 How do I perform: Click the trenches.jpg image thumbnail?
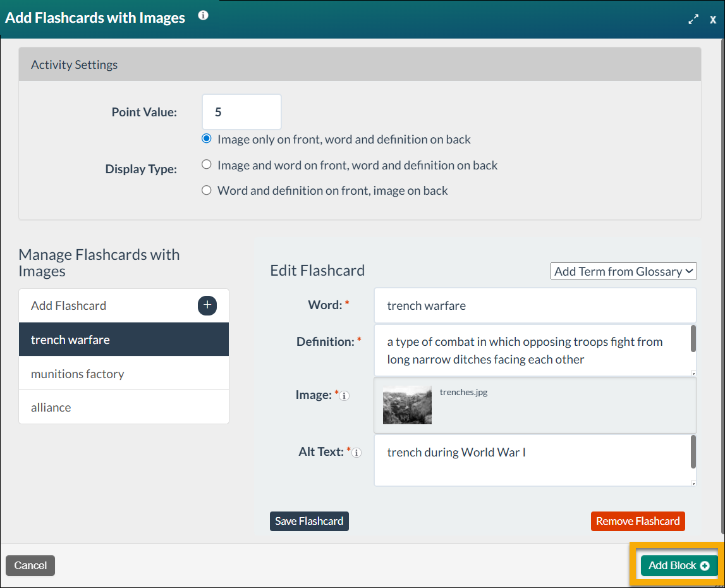407,405
